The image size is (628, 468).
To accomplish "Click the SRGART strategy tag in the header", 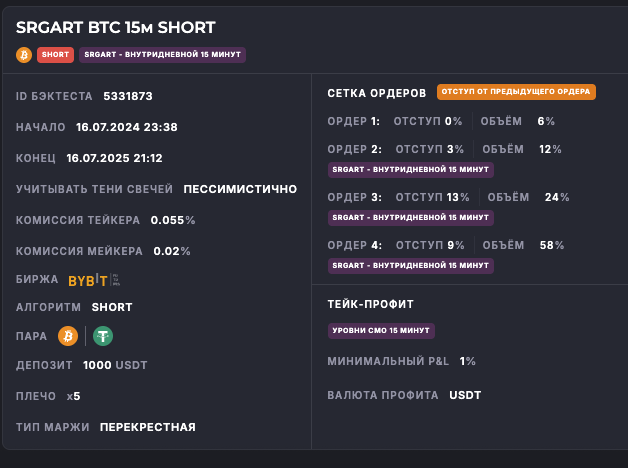I will [x=162, y=55].
